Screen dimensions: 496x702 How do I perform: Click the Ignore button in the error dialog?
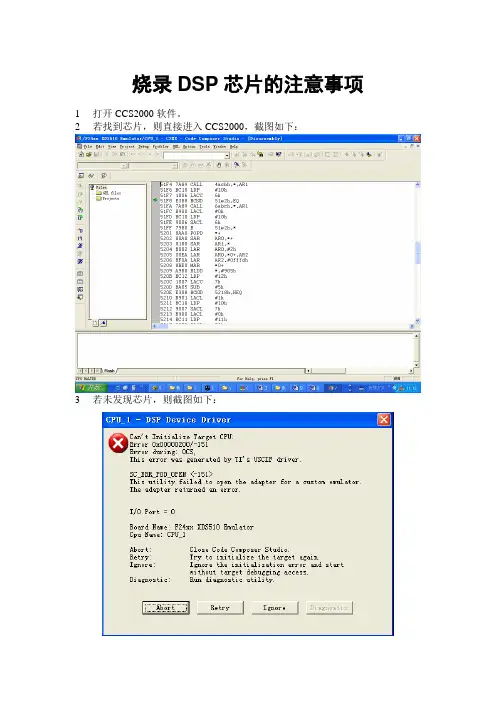(274, 608)
